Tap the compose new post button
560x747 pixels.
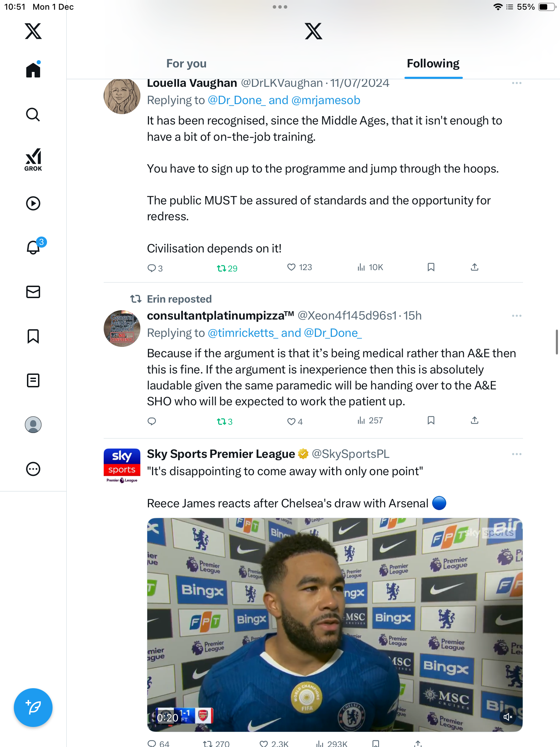click(33, 708)
